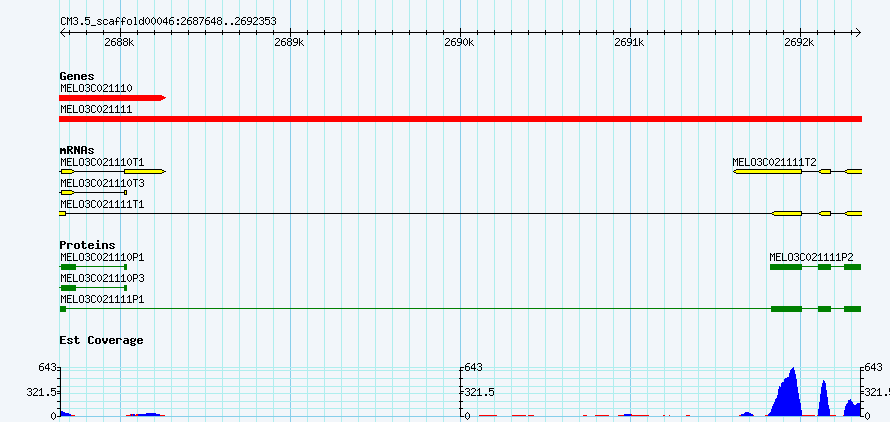The width and height of the screenshot is (890, 422).
Task: Click the 2688k ruler tick label
Action: (120, 42)
